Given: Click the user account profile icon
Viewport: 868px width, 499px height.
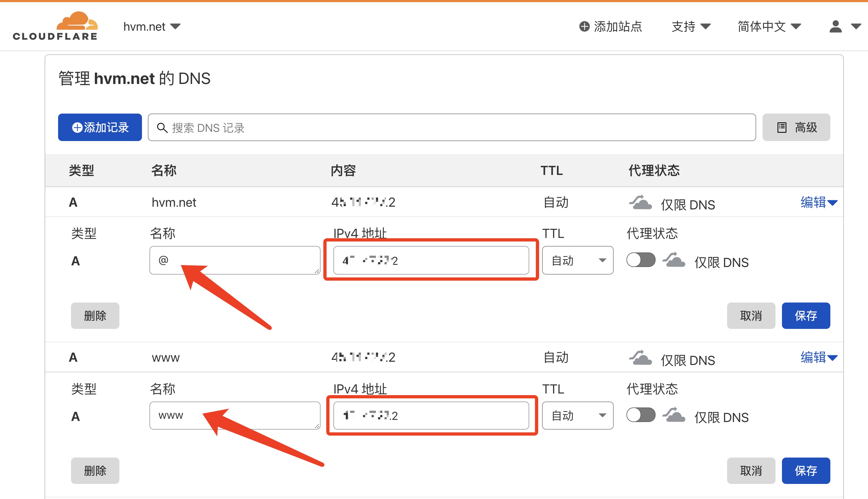Looking at the screenshot, I should (835, 26).
